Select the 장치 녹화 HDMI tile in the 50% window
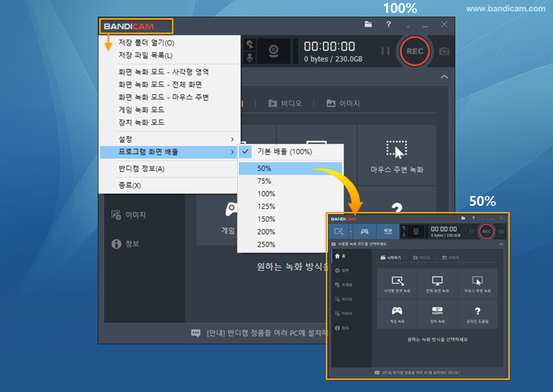The width and height of the screenshot is (553, 392). click(437, 314)
